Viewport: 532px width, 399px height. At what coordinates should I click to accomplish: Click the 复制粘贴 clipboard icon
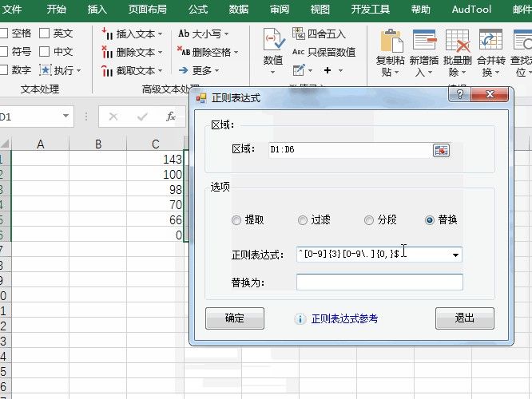[391, 41]
